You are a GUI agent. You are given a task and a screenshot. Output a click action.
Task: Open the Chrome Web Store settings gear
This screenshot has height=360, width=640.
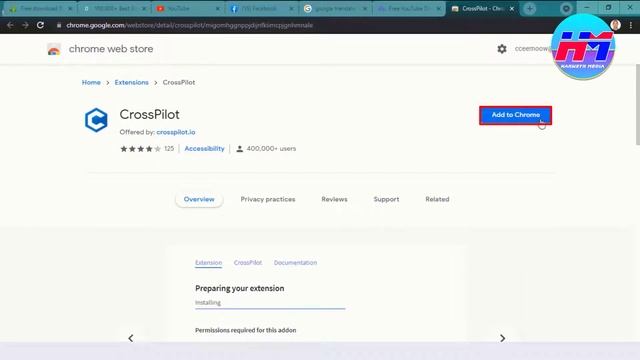(502, 49)
